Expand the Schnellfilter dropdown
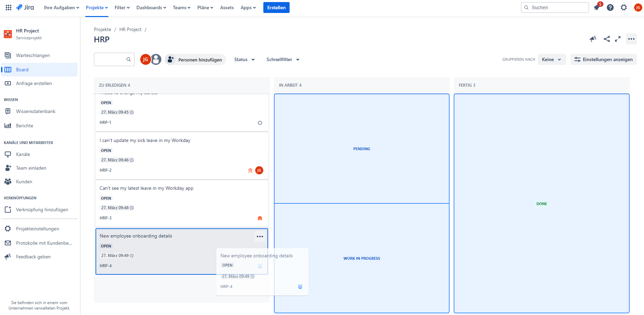Screen dimensions: 644x315 (283, 59)
